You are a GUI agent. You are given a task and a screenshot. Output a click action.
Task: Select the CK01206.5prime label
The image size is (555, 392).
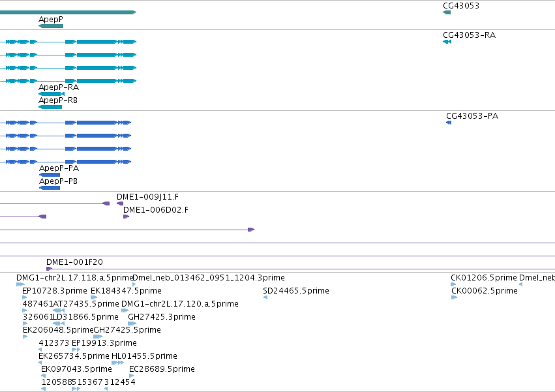point(483,278)
